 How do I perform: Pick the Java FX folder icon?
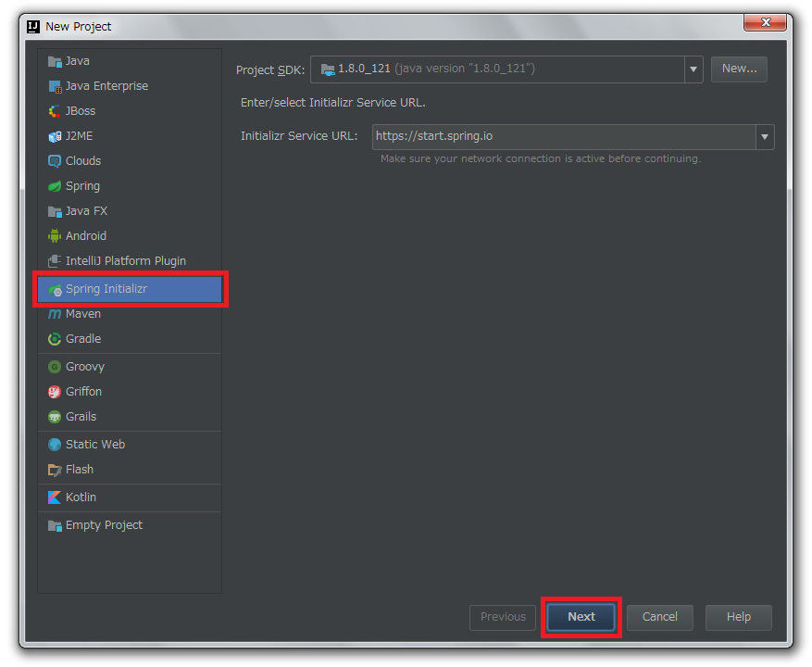(x=55, y=211)
